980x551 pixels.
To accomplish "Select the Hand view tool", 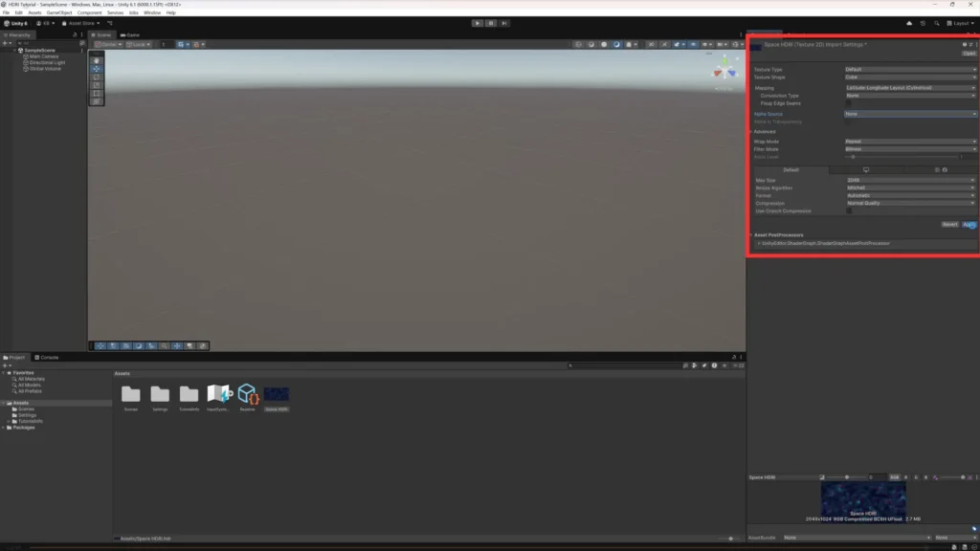I will point(97,60).
